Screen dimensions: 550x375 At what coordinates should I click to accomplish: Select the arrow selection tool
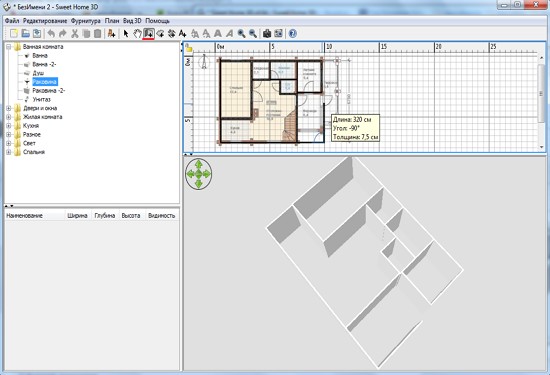tap(126, 34)
